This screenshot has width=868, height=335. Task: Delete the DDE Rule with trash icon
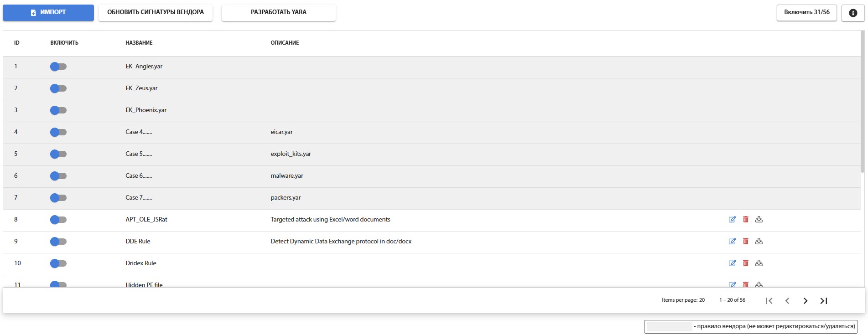[746, 241]
